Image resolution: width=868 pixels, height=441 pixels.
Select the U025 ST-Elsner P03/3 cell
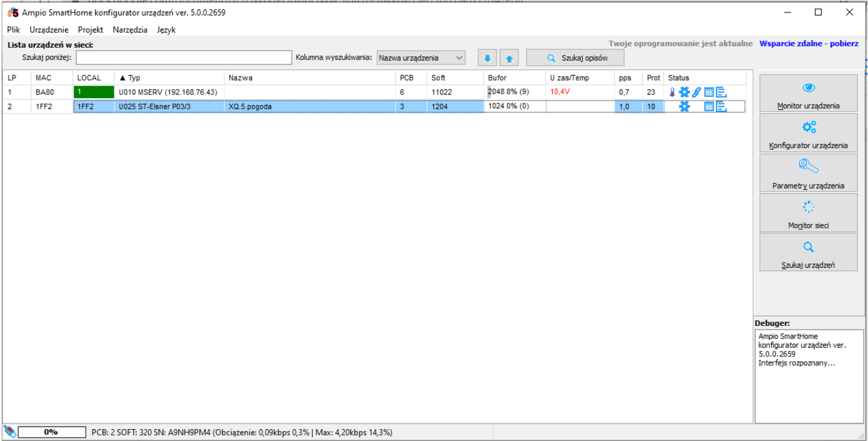click(169, 106)
